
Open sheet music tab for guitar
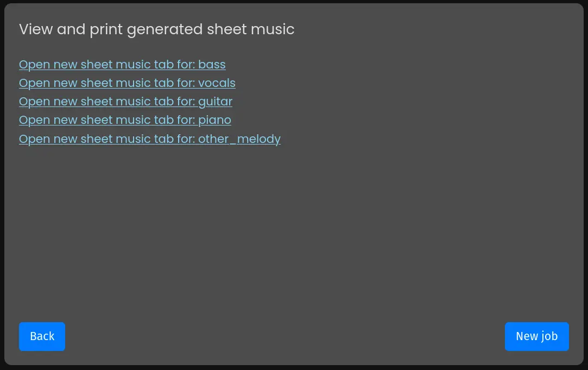pos(125,102)
